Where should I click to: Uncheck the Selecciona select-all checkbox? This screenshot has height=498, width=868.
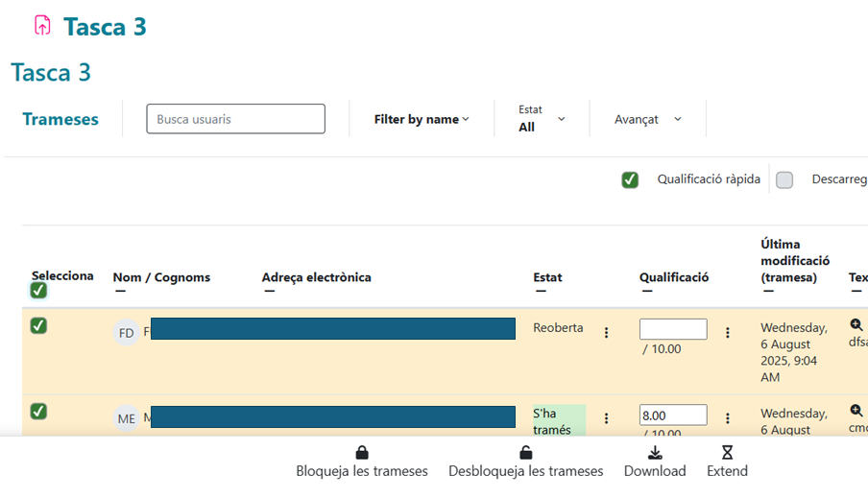38,290
